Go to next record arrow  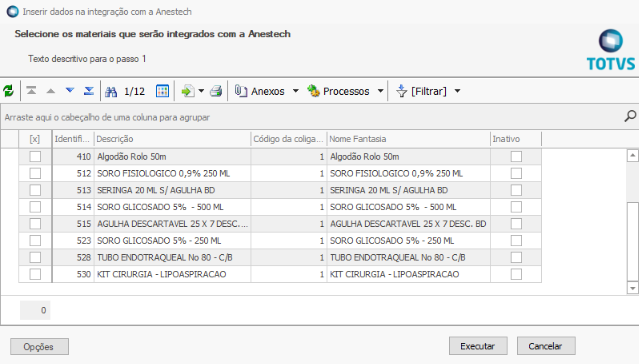click(x=70, y=90)
